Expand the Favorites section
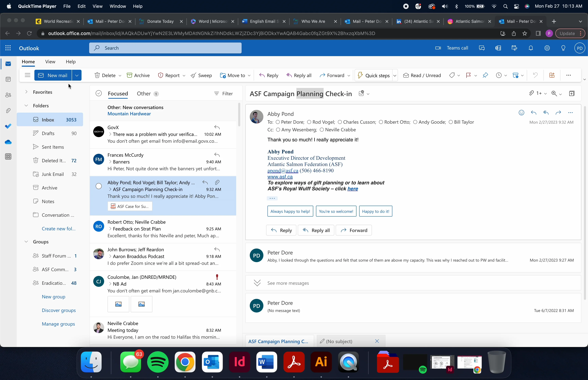This screenshot has height=380, width=588. (x=26, y=92)
